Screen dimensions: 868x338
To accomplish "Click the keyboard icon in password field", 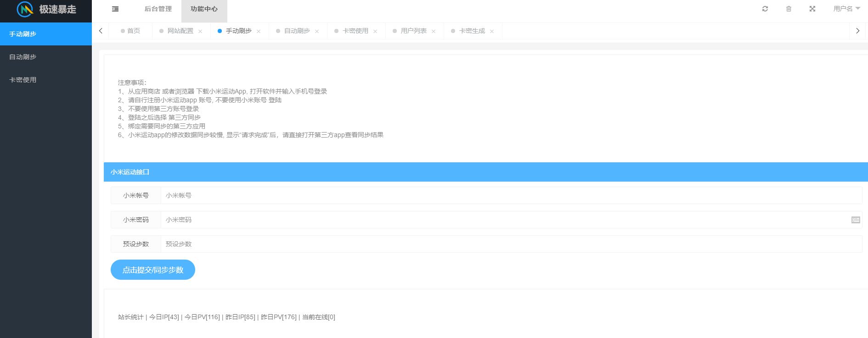I will [x=855, y=220].
